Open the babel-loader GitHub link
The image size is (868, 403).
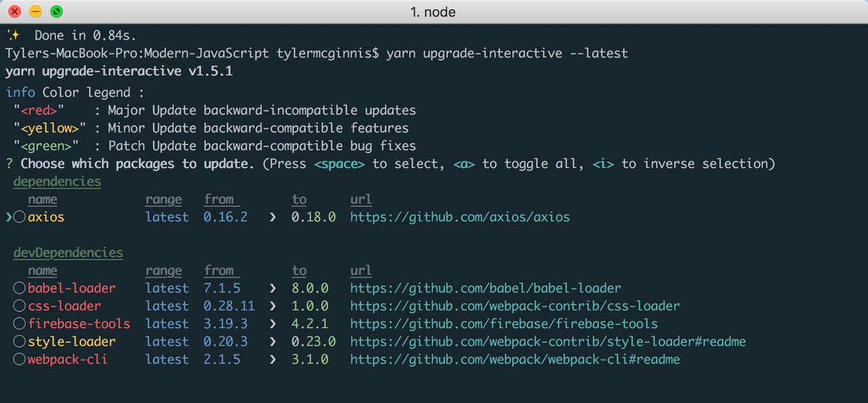(x=485, y=288)
